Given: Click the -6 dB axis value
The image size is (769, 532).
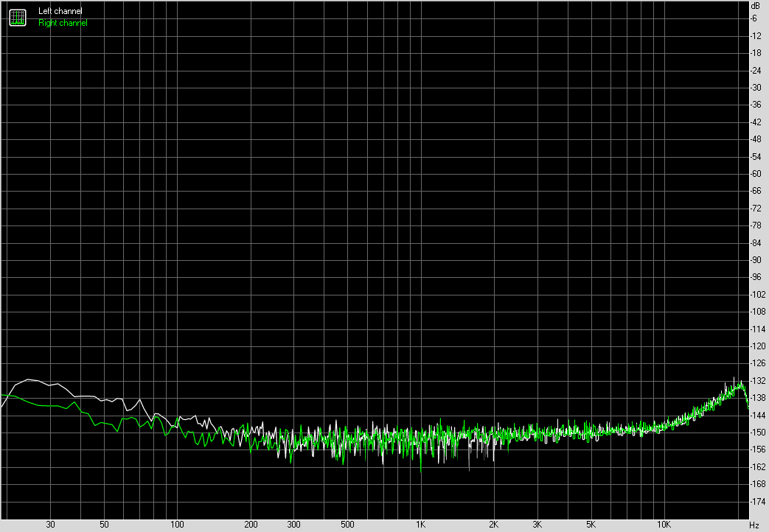Looking at the screenshot, I should pyautogui.click(x=754, y=18).
